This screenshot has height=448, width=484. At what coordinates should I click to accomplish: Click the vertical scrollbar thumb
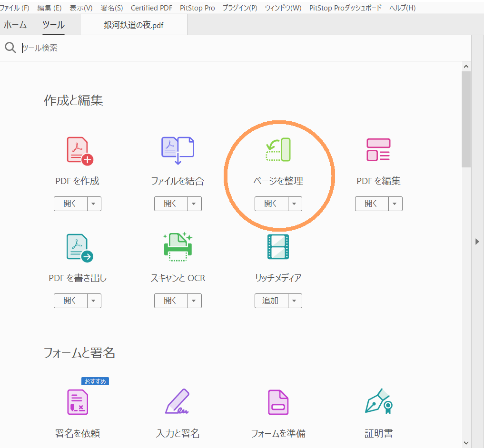tap(466, 119)
